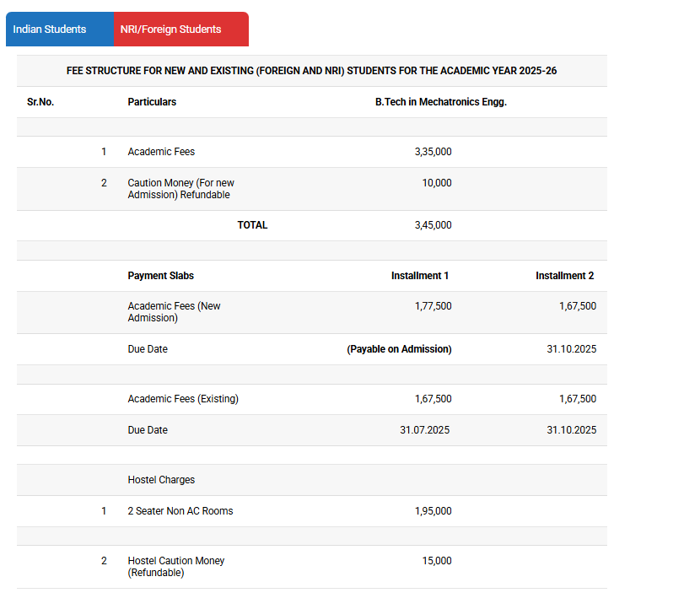Select the Sr.No. column header

[x=40, y=102]
